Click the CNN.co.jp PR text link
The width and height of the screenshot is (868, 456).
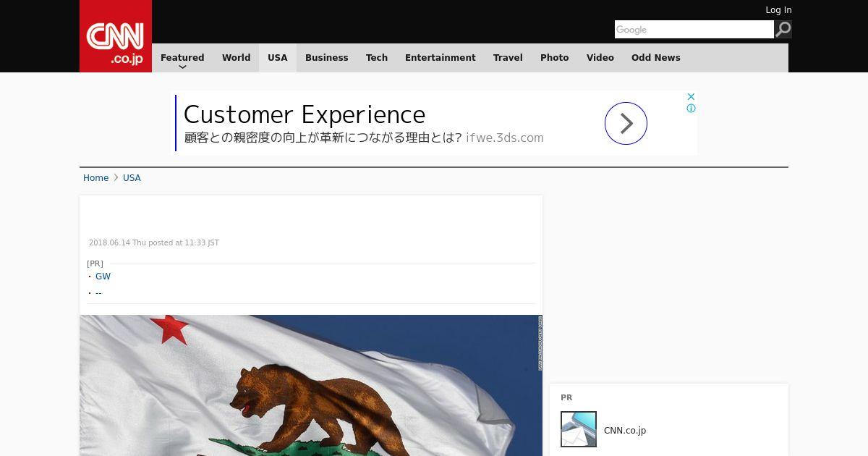(x=625, y=431)
